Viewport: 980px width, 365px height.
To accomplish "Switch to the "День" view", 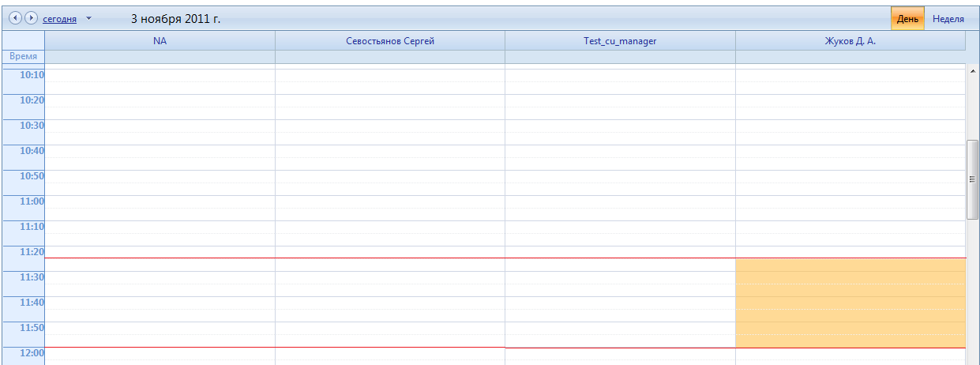I will (907, 19).
